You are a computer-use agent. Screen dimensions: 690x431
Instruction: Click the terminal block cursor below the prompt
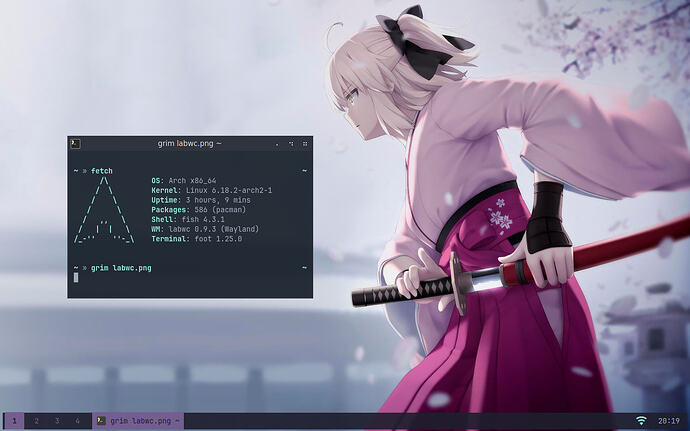pyautogui.click(x=76, y=277)
